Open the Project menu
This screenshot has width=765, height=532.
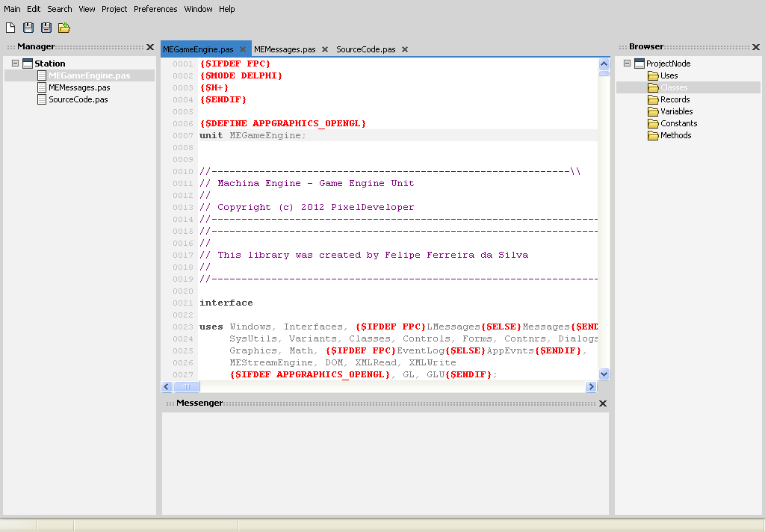click(114, 9)
